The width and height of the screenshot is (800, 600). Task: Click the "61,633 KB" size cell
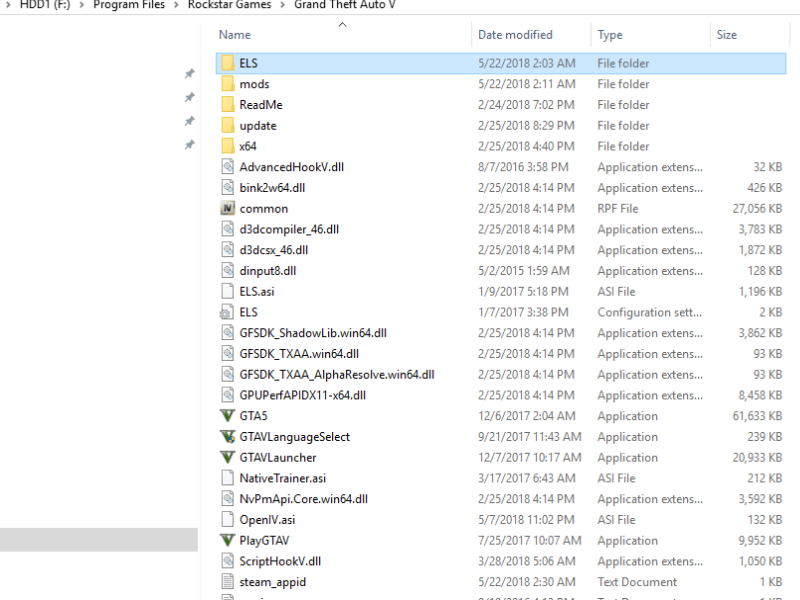[757, 416]
